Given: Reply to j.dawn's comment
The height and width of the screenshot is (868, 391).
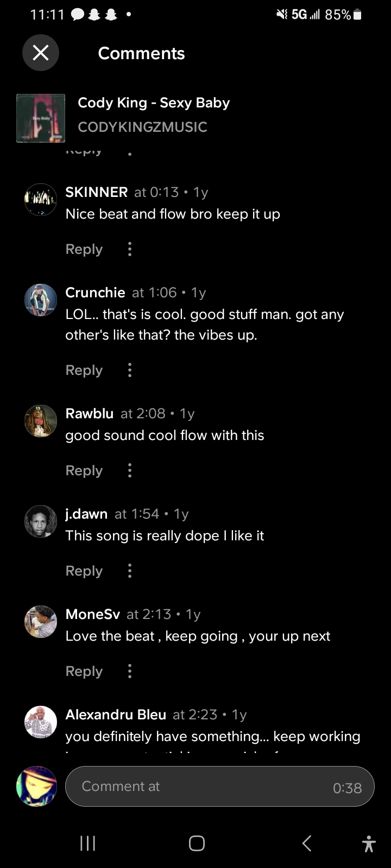Looking at the screenshot, I should [x=84, y=571].
